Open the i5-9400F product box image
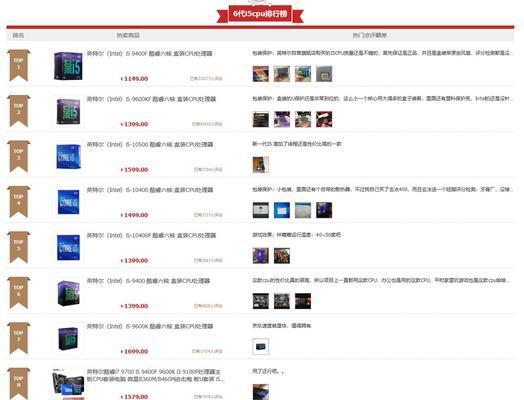The height and width of the screenshot is (400, 524). (x=68, y=66)
